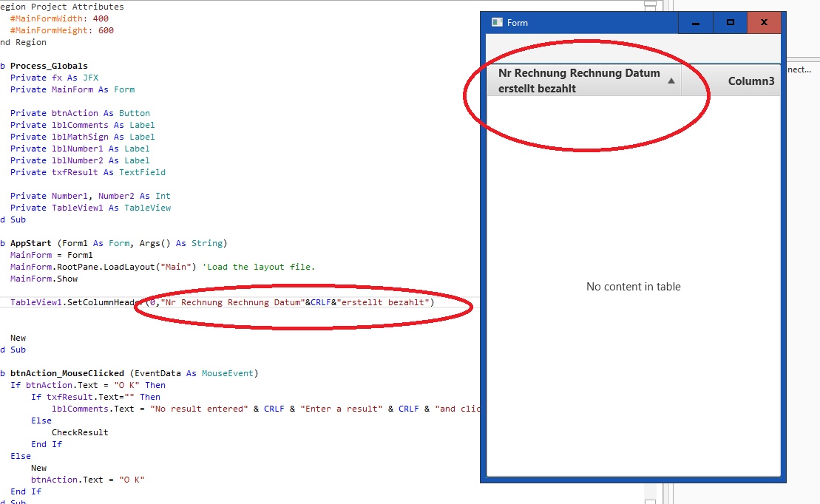Select the Column3 table header
The height and width of the screenshot is (504, 820).
751,81
